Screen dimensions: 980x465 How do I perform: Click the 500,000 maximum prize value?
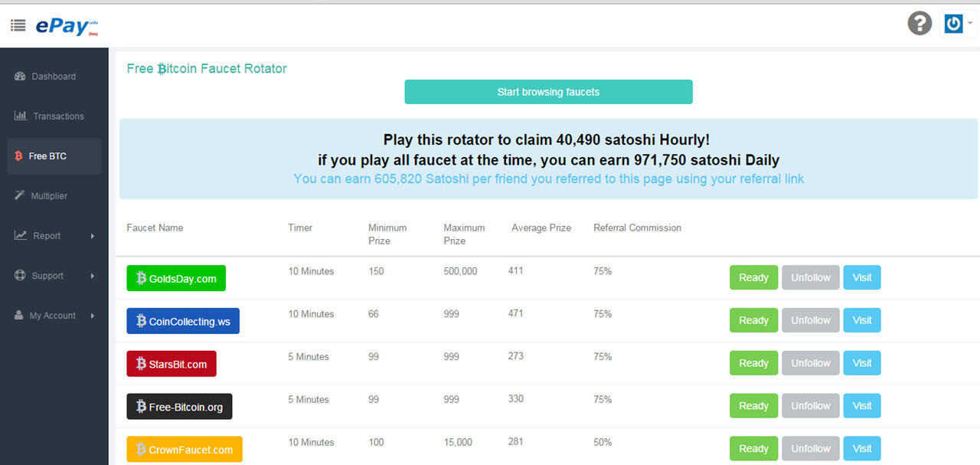460,271
